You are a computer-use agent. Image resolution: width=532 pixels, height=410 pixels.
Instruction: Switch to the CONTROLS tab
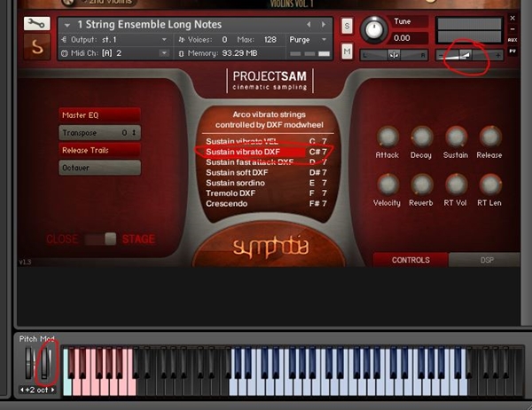pyautogui.click(x=411, y=260)
